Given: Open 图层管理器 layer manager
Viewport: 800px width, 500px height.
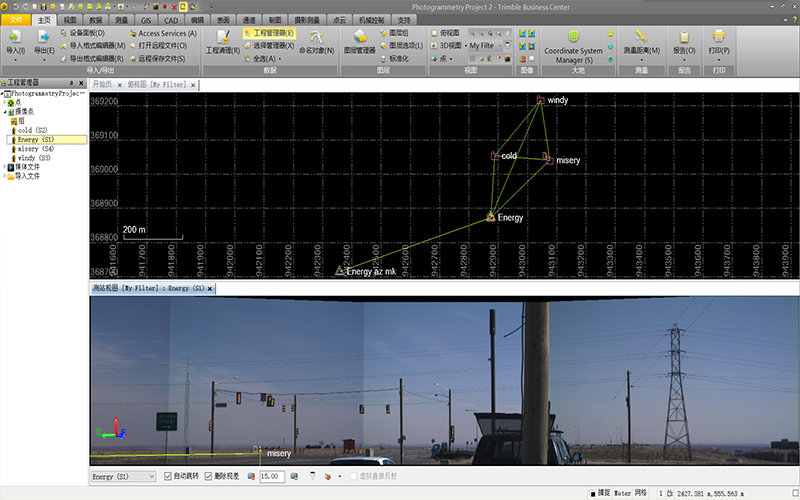Looking at the screenshot, I should tap(360, 42).
